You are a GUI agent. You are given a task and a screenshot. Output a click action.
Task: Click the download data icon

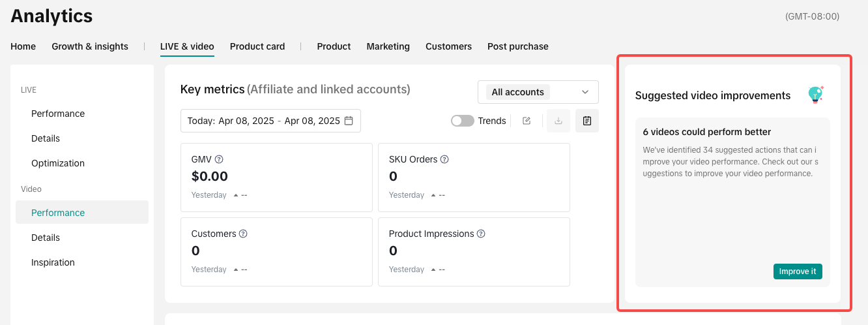(x=558, y=121)
